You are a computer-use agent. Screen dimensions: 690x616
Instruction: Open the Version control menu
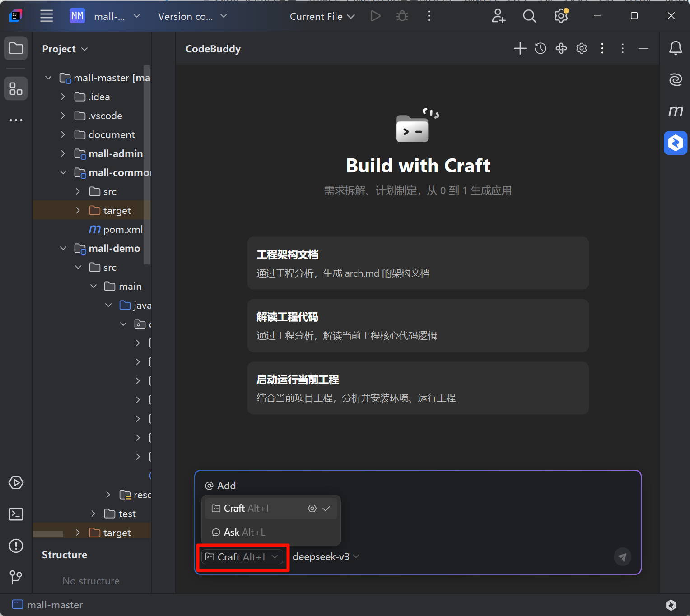192,17
